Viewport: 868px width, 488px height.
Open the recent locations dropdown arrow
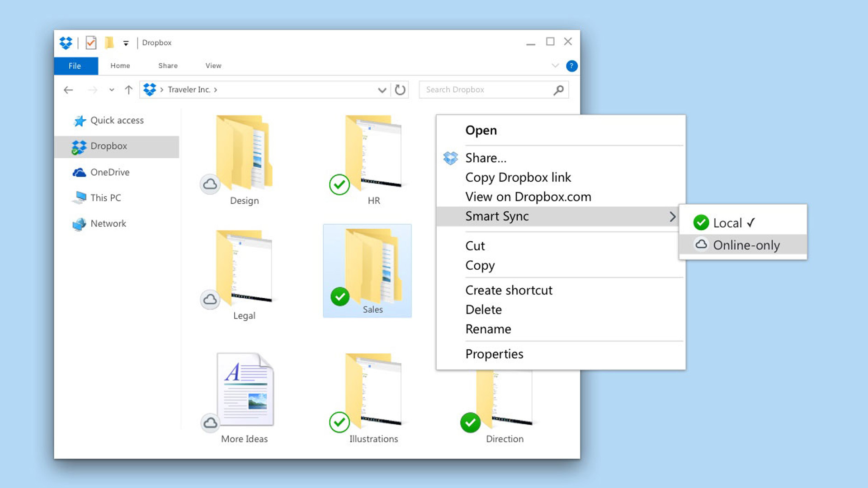(112, 90)
